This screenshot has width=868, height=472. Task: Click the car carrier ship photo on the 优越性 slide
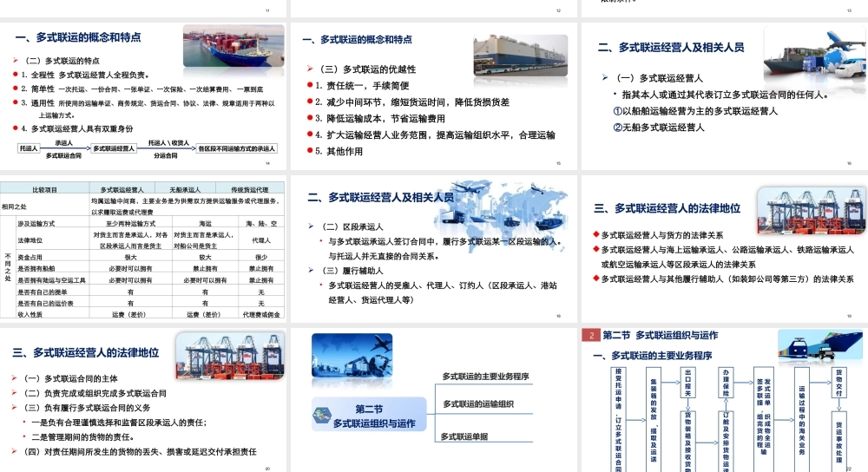(x=520, y=56)
